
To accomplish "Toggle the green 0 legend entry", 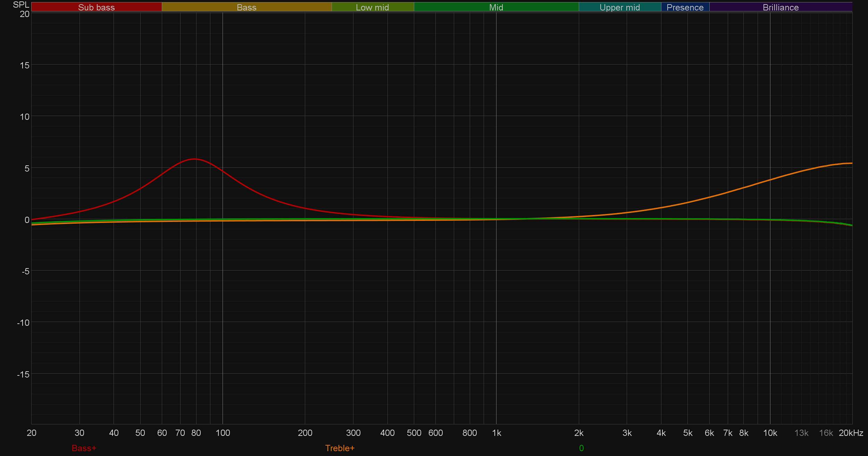I will 581,448.
